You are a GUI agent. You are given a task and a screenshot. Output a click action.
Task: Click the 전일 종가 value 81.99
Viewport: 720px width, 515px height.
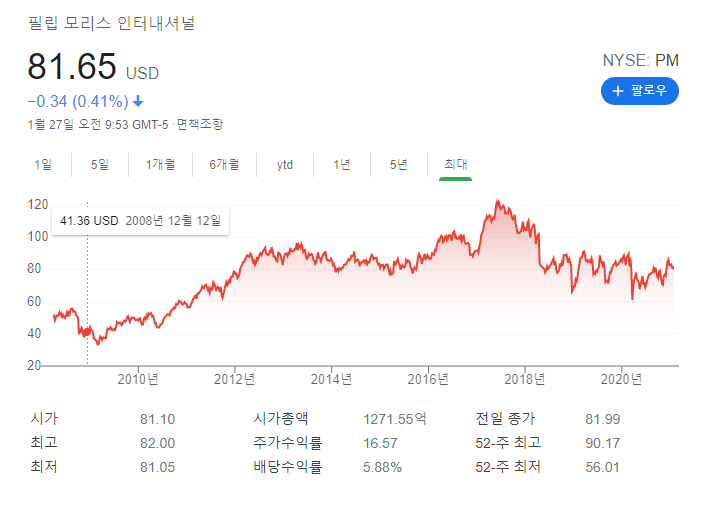click(602, 419)
